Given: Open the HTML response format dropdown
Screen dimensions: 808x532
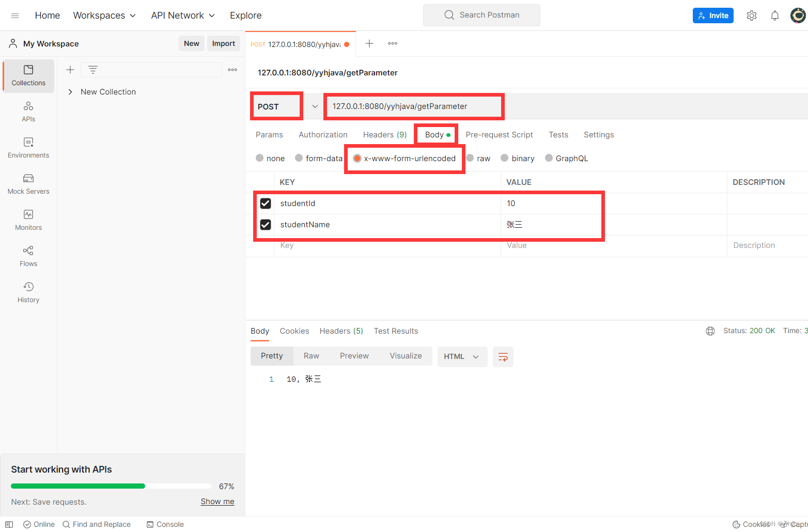Looking at the screenshot, I should point(462,357).
